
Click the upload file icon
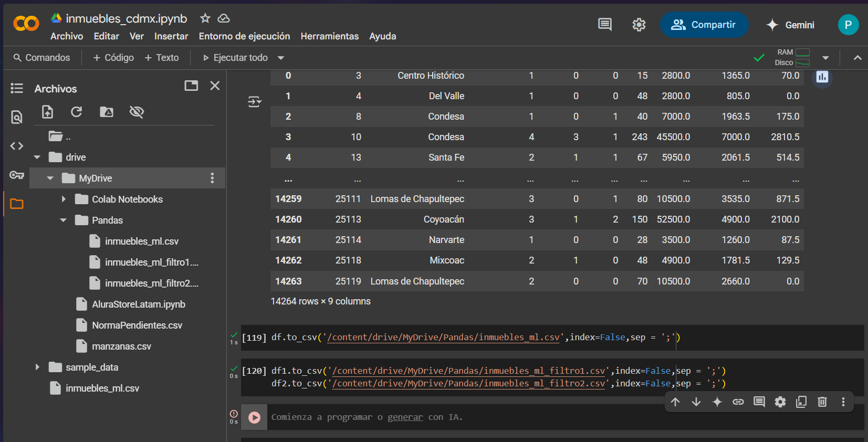pyautogui.click(x=48, y=112)
